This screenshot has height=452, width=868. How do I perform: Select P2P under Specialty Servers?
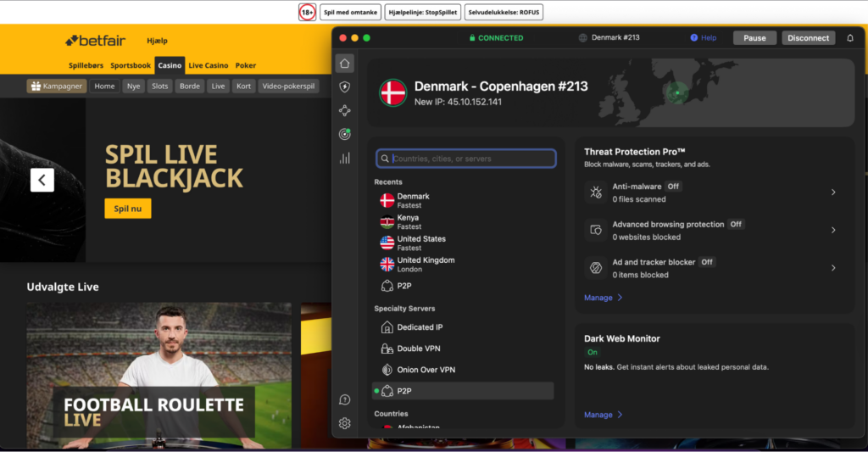pos(463,391)
